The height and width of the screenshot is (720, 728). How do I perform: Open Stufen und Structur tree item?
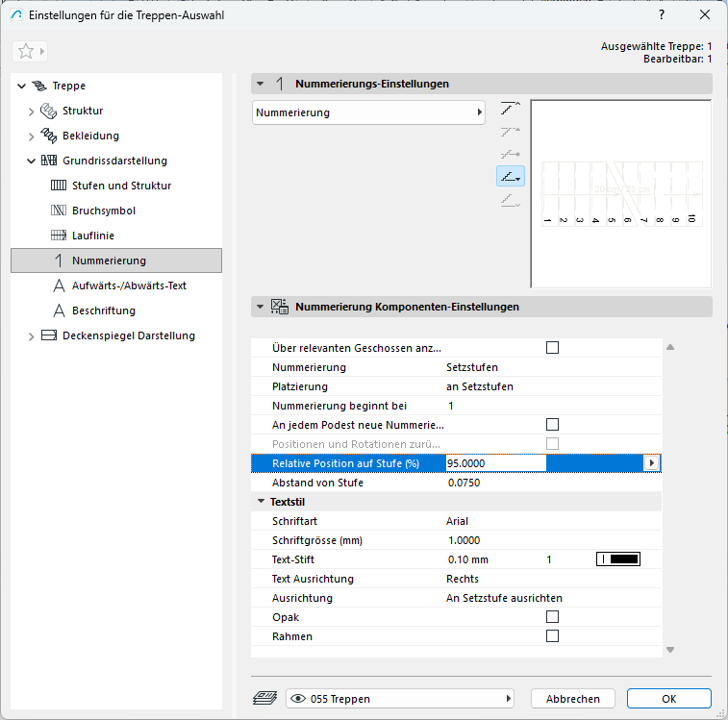point(121,186)
